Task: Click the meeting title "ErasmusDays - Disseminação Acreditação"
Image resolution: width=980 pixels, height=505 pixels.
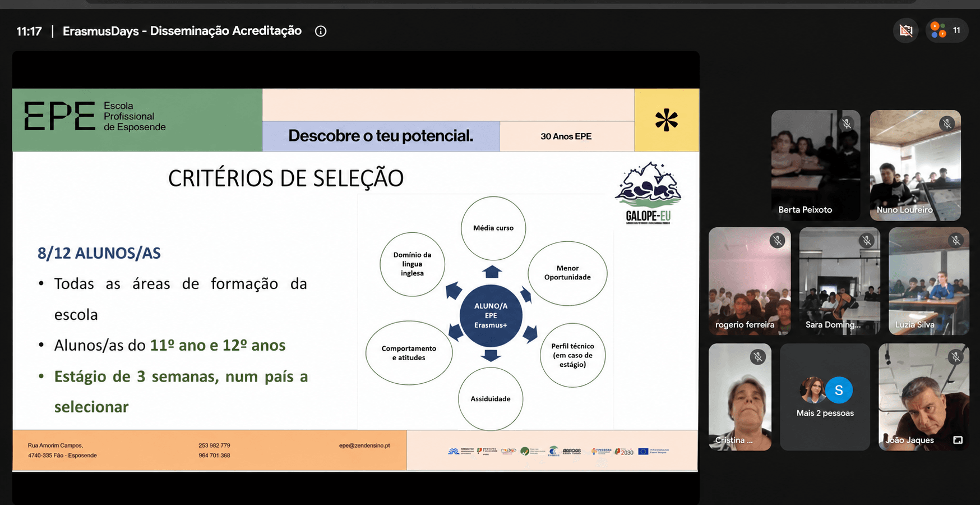Action: (182, 31)
